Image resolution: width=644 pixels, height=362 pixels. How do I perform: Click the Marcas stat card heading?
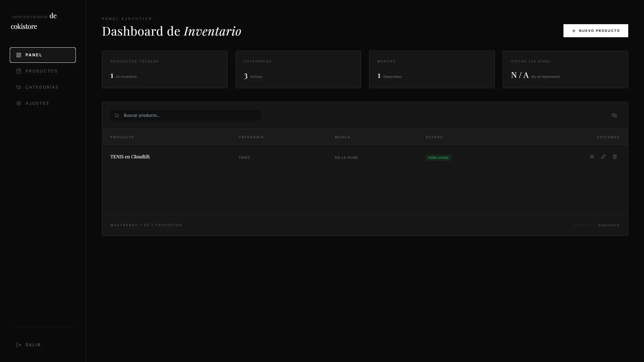[x=386, y=61]
